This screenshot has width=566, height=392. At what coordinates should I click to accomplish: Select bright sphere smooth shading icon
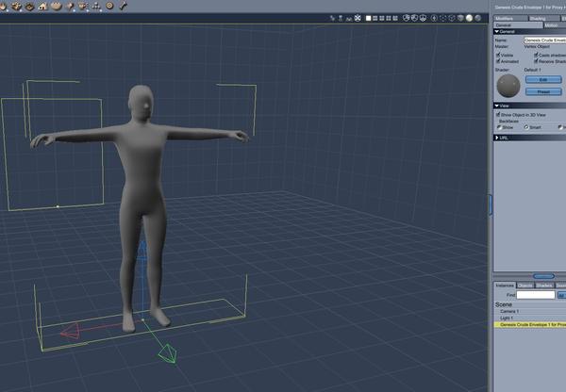469,18
